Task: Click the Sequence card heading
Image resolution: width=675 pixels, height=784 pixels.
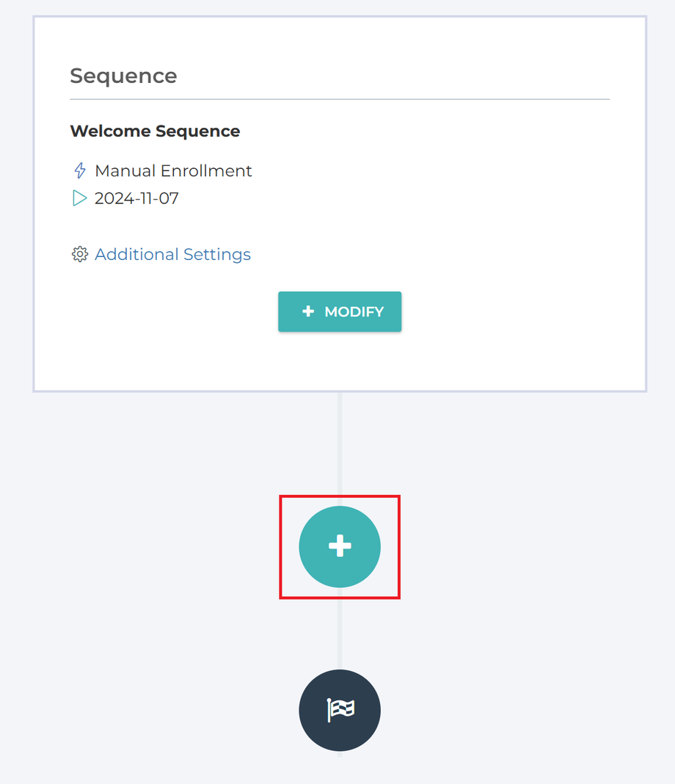Action: (x=123, y=76)
